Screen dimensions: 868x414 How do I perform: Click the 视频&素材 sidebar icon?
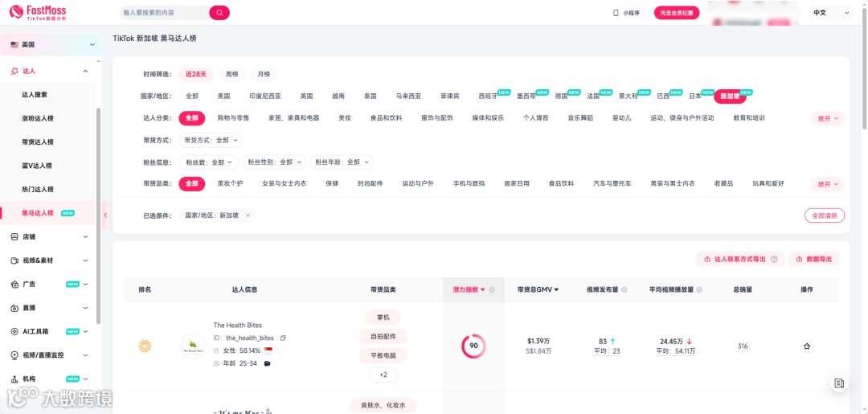click(x=15, y=260)
